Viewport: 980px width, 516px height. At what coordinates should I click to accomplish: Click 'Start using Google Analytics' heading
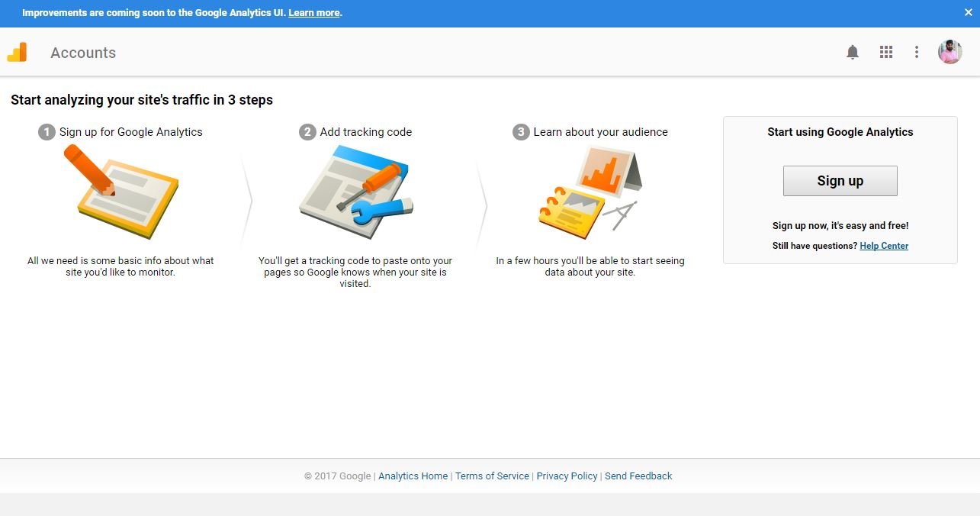tap(840, 132)
